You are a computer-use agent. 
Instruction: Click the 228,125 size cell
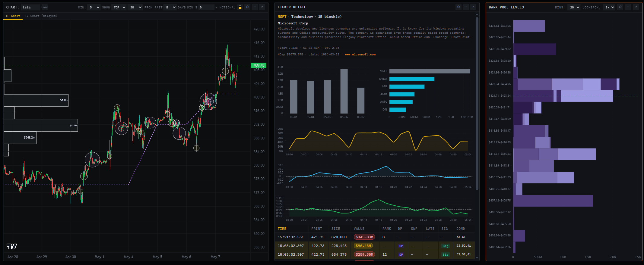[x=339, y=246]
